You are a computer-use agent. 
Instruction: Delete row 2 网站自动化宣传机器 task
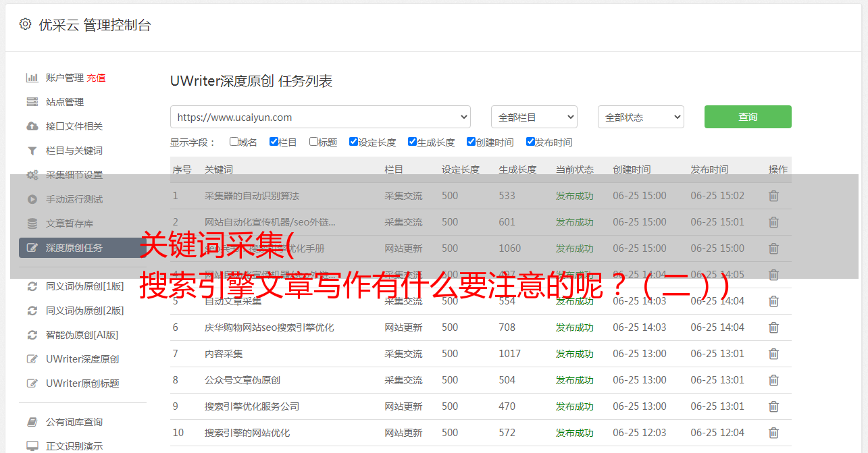774,222
